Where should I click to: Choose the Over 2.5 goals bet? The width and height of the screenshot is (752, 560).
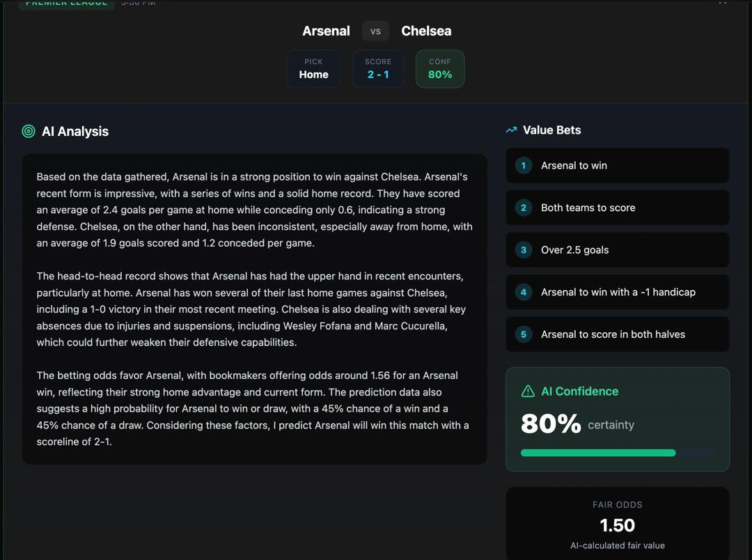[617, 250]
